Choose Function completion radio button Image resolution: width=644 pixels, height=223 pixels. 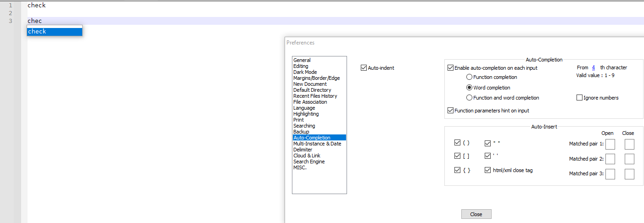(x=469, y=77)
